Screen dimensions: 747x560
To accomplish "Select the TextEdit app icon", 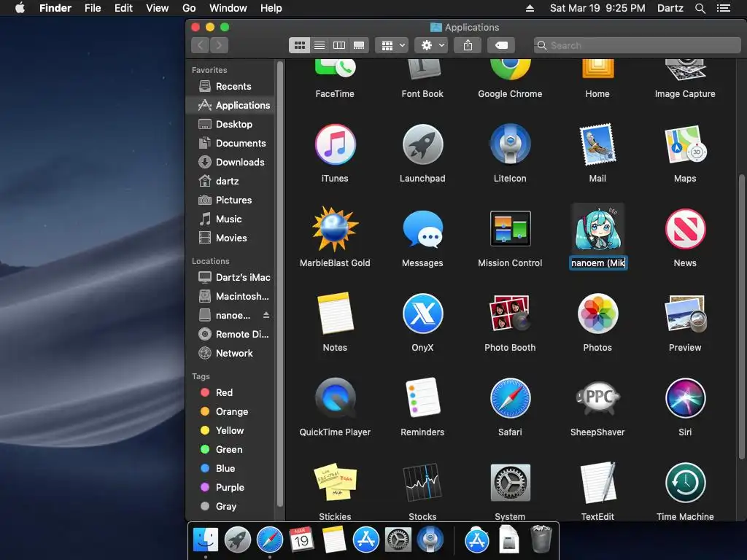I will (597, 482).
